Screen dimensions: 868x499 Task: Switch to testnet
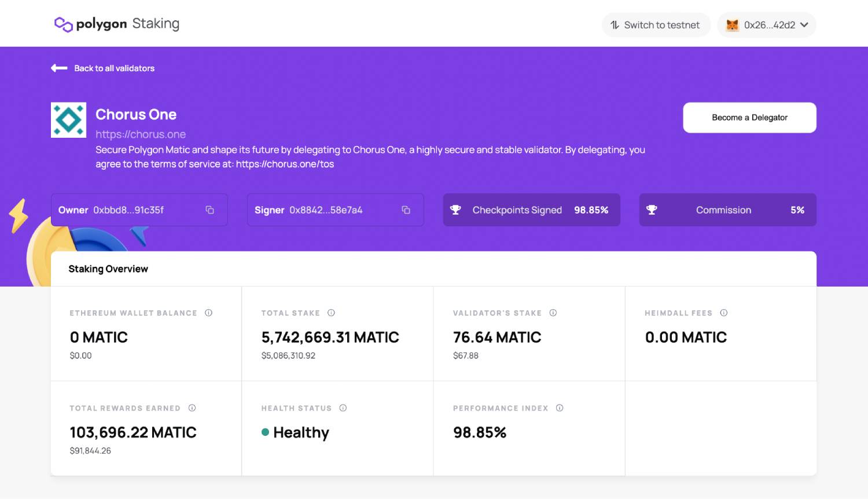coord(656,25)
